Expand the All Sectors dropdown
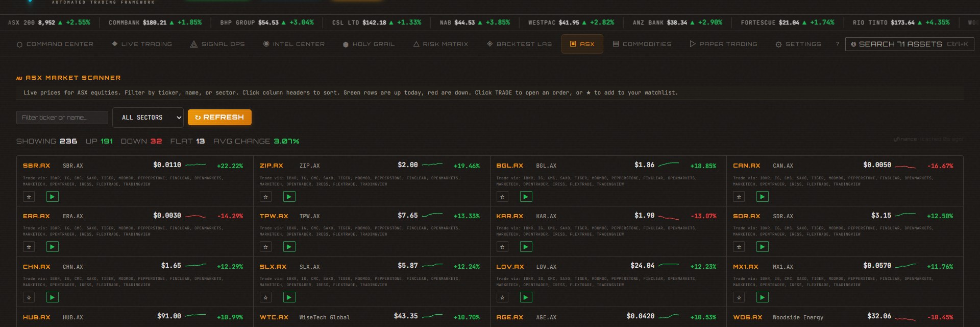Screen dimensions: 980x327 148,118
